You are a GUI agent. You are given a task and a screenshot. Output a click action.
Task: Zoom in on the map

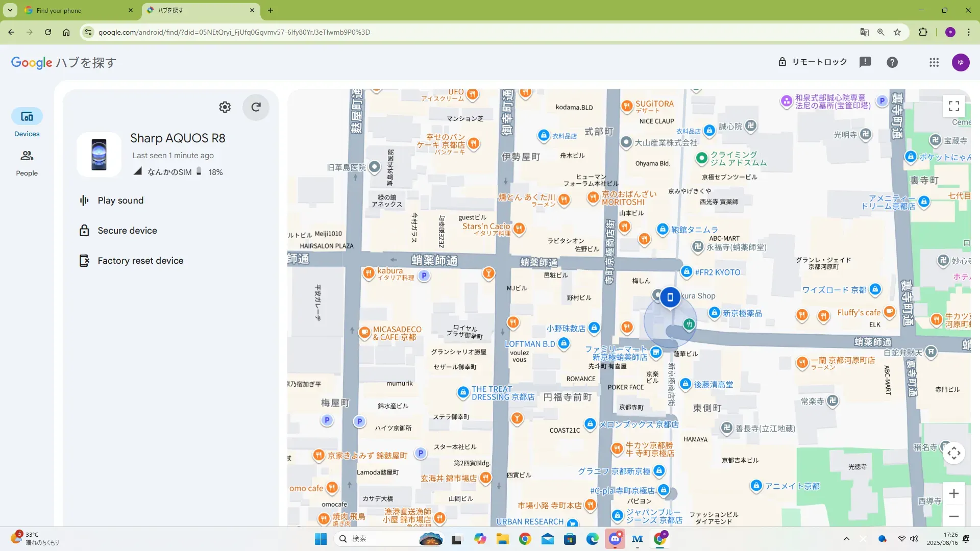953,493
